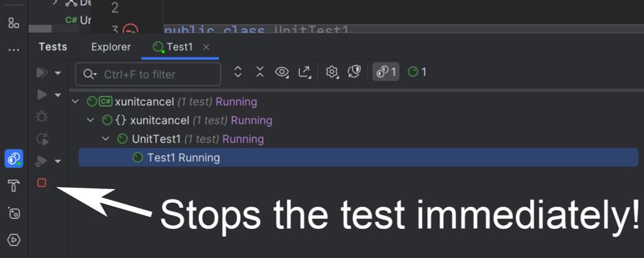Switch to the Tests tab

tap(53, 47)
